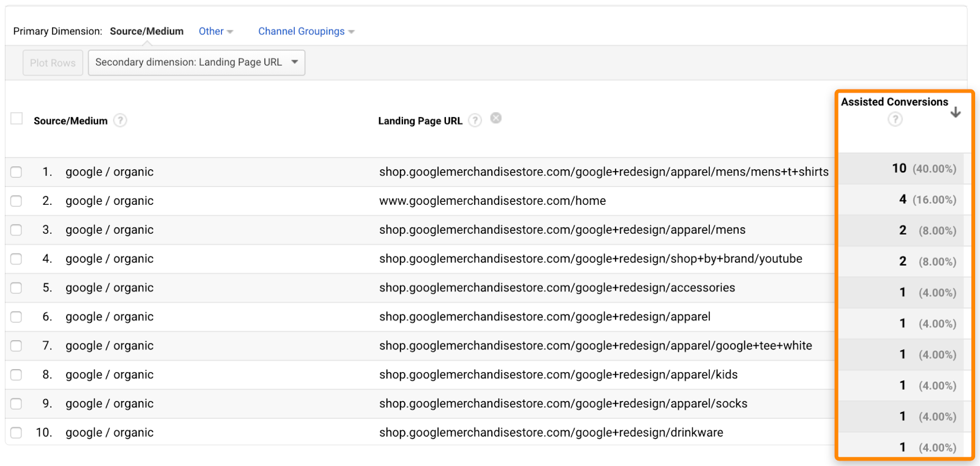Select Source/Medium primary dimension

coord(146,31)
